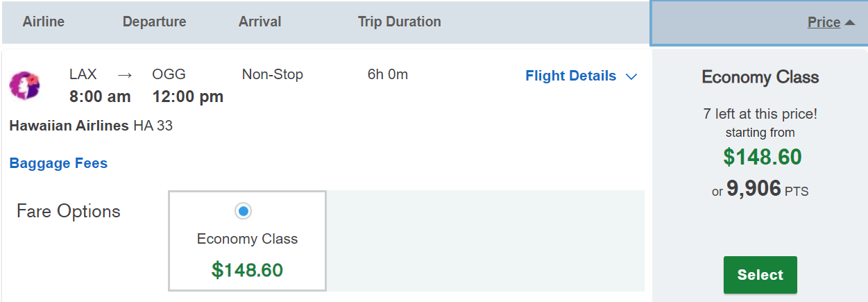This screenshot has width=868, height=302.
Task: Click the Non-Stop label
Action: tap(272, 74)
